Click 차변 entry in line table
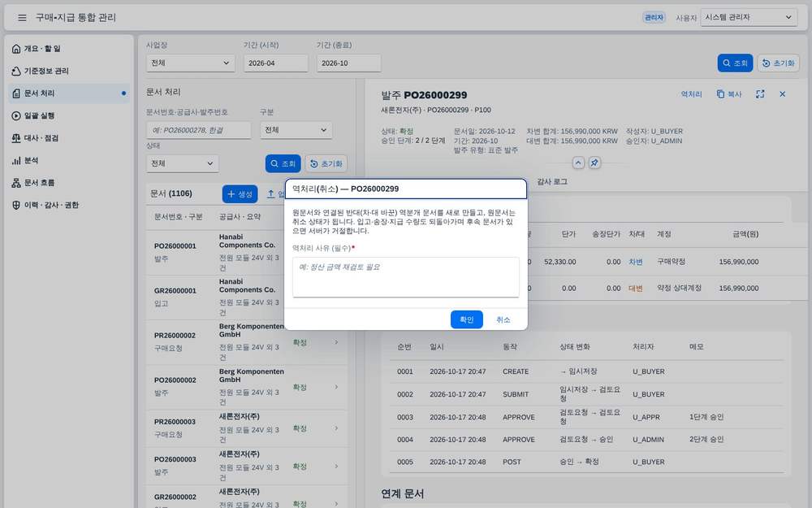 click(636, 262)
